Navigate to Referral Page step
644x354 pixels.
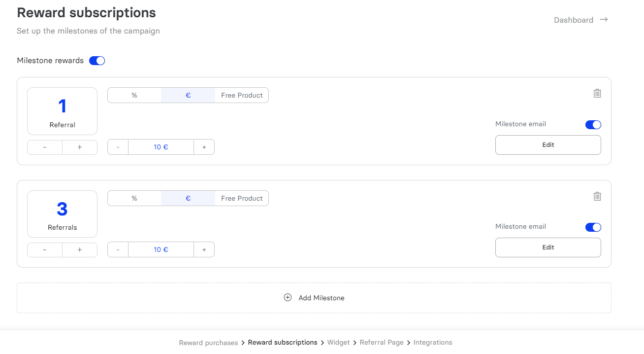coord(381,343)
